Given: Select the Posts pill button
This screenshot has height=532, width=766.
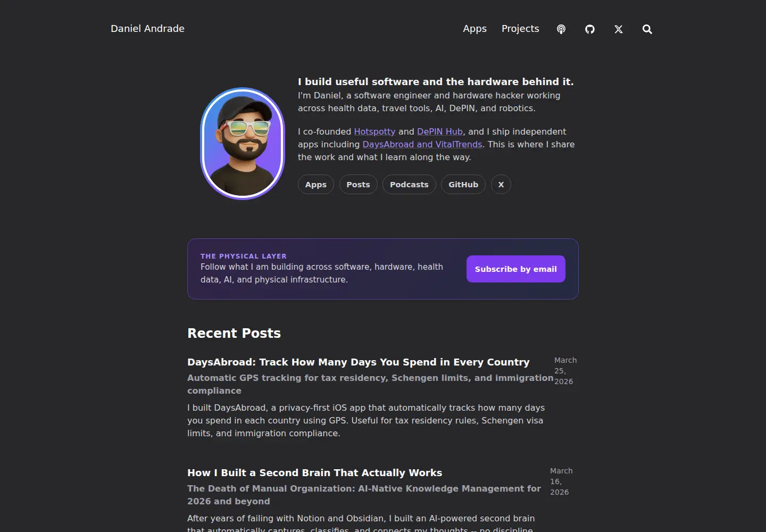Looking at the screenshot, I should click(358, 185).
